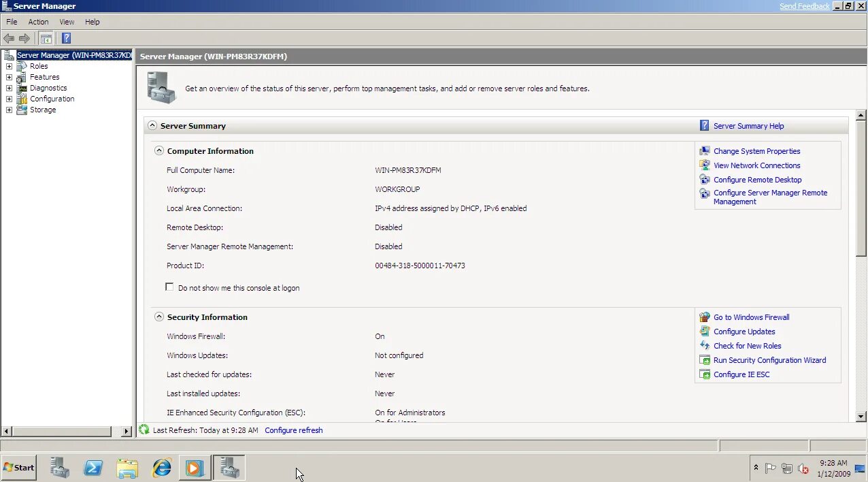The width and height of the screenshot is (868, 482).
Task: Expand the Configuration tree node
Action: pyautogui.click(x=9, y=99)
